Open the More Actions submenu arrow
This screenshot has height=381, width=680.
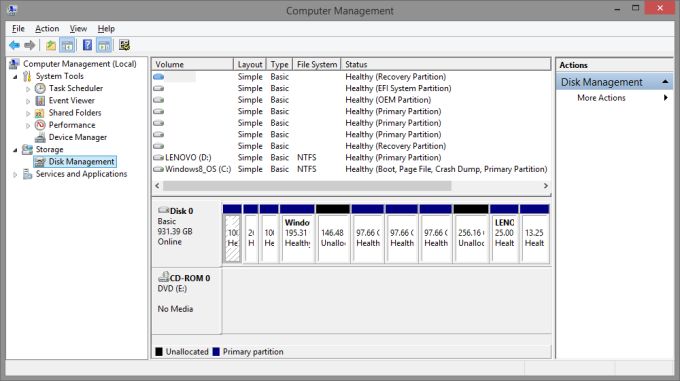(666, 98)
